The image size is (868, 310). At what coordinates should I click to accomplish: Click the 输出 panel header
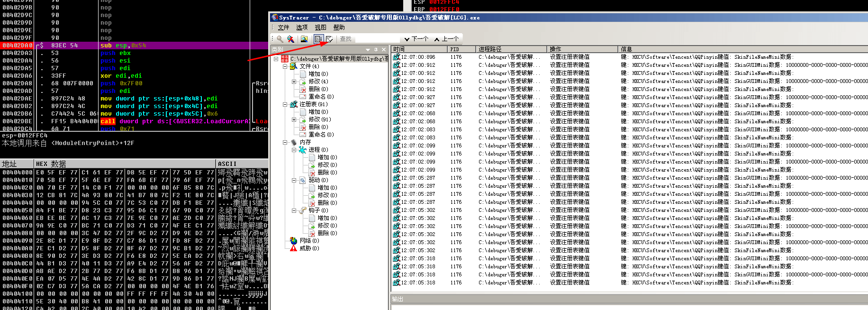pyautogui.click(x=629, y=299)
